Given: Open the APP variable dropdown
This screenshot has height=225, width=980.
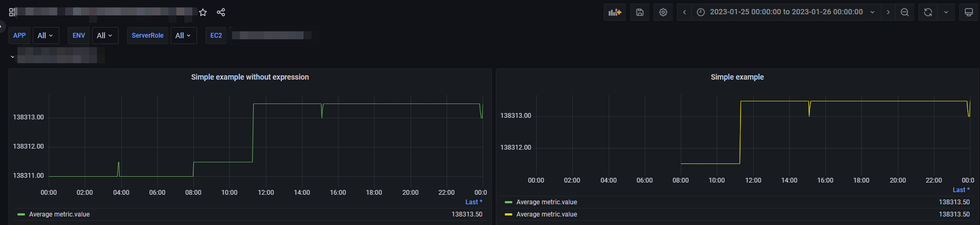Looking at the screenshot, I should point(46,36).
